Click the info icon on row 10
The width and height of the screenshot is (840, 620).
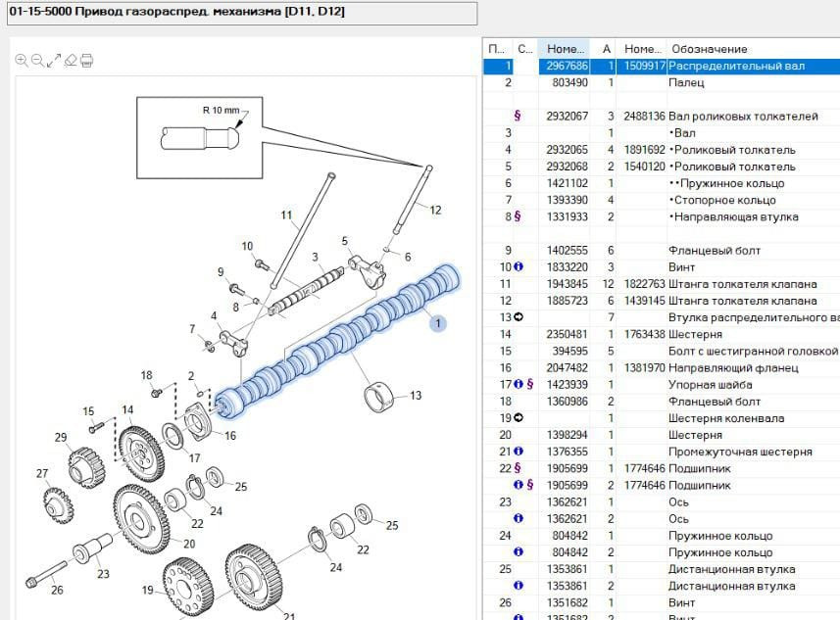[518, 267]
